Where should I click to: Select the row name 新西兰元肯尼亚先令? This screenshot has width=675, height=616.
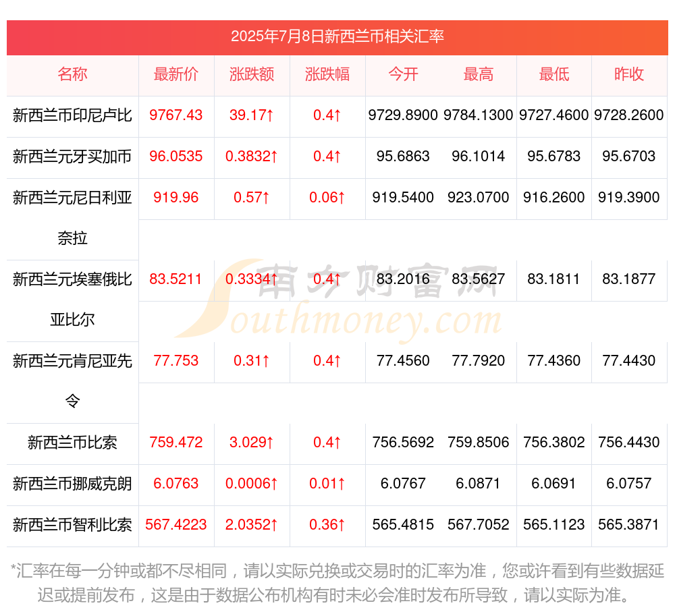point(72,381)
